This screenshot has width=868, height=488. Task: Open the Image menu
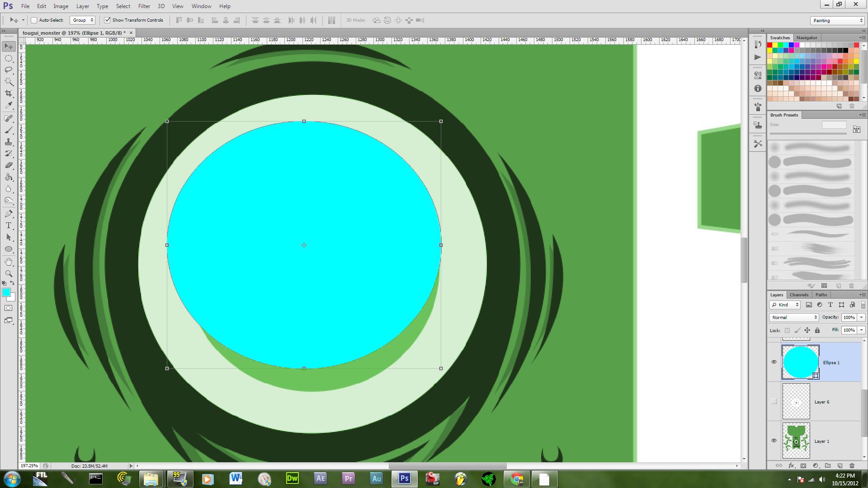coord(61,6)
